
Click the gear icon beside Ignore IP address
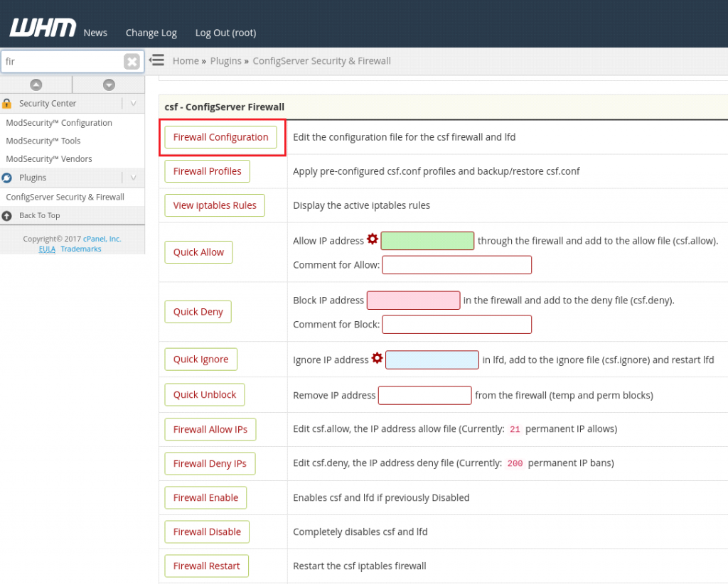tap(377, 357)
